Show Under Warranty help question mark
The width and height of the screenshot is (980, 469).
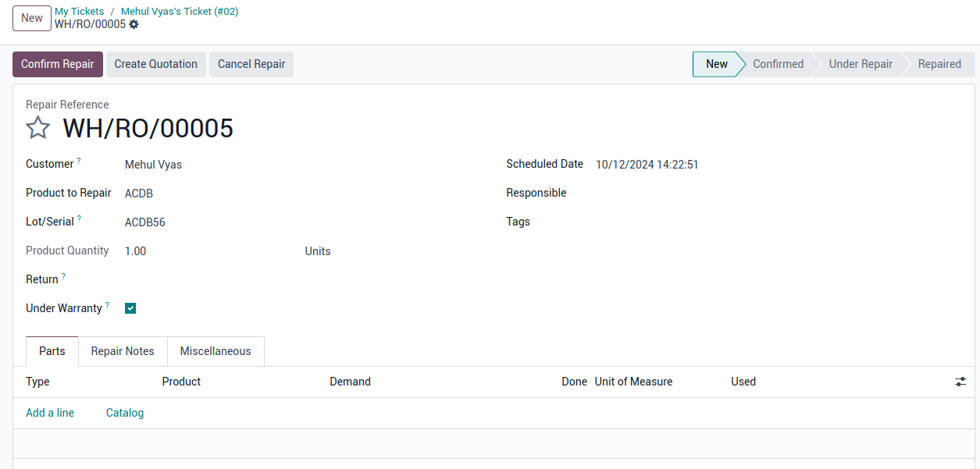click(x=107, y=305)
